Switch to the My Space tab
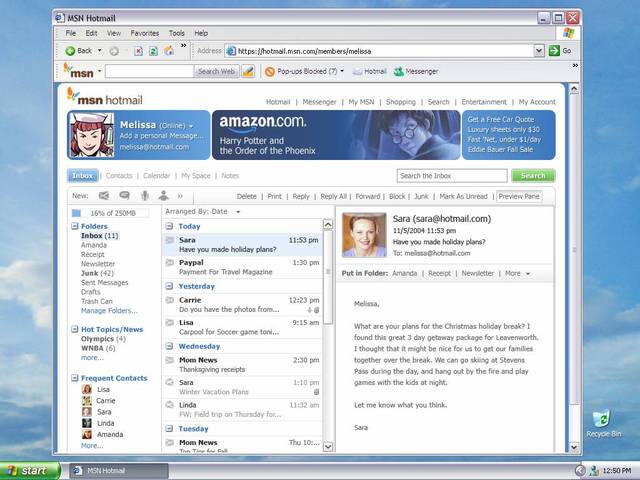Viewport: 640px width, 480px height. 196,176
